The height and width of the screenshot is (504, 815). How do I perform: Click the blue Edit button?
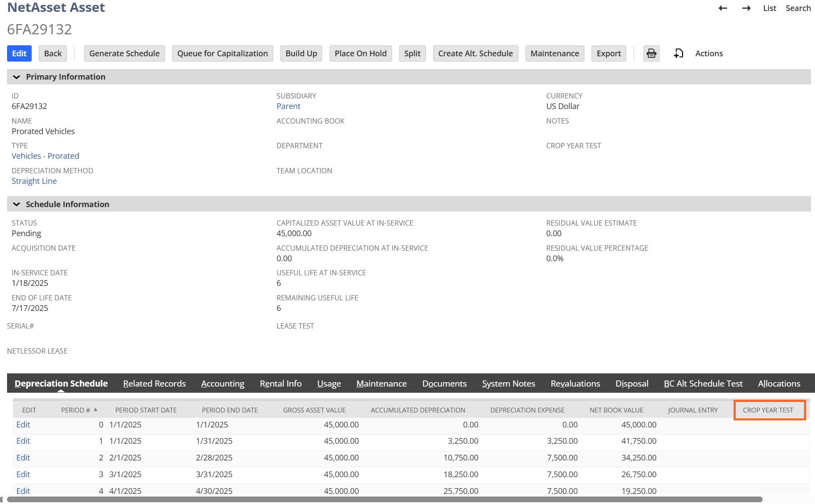19,54
